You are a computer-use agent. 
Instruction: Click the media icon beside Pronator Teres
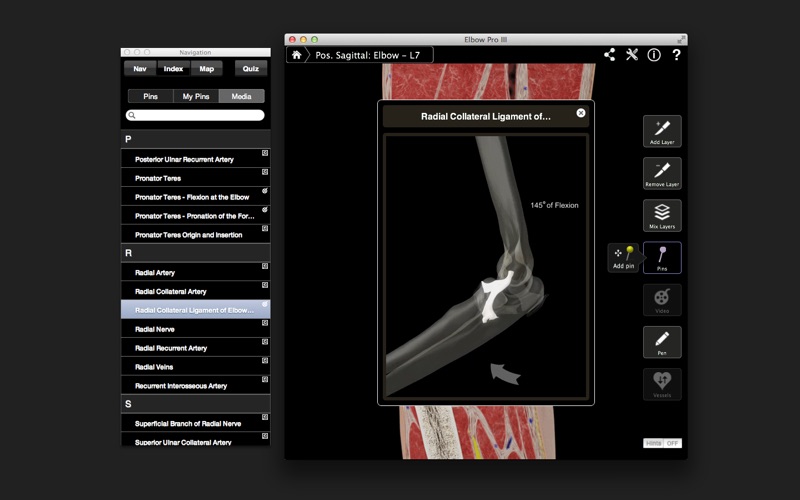pos(265,172)
